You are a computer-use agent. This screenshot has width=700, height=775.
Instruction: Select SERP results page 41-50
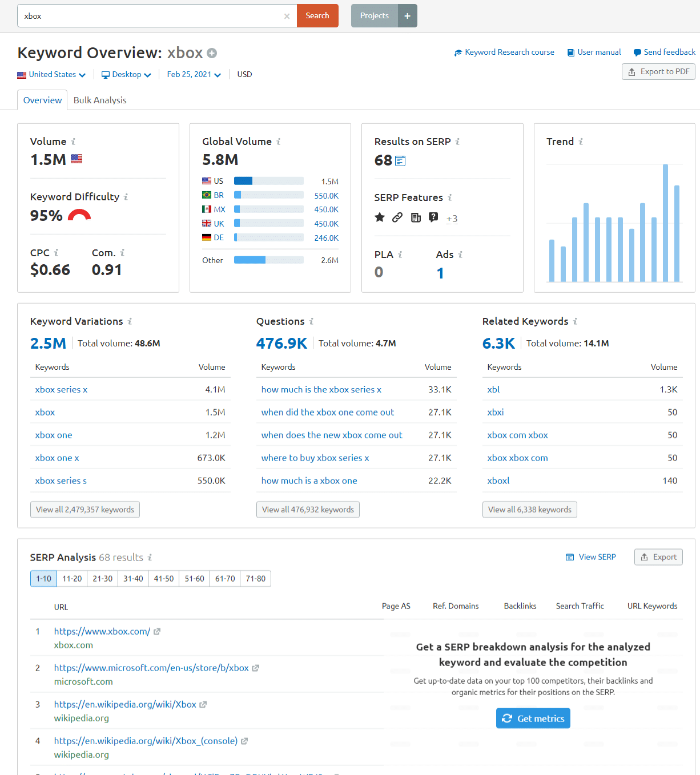pyautogui.click(x=164, y=579)
